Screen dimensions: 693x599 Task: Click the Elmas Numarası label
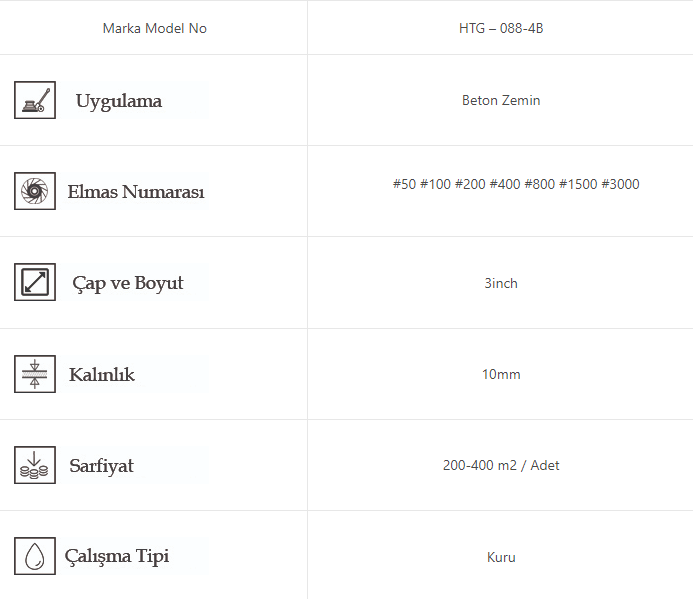point(135,192)
